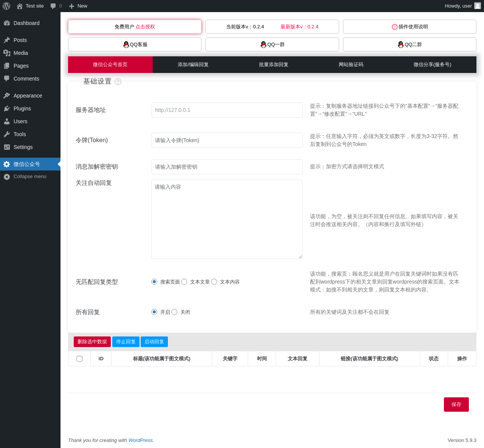Click the help icon beside 基础设置
The width and height of the screenshot is (484, 448).
click(x=118, y=82)
